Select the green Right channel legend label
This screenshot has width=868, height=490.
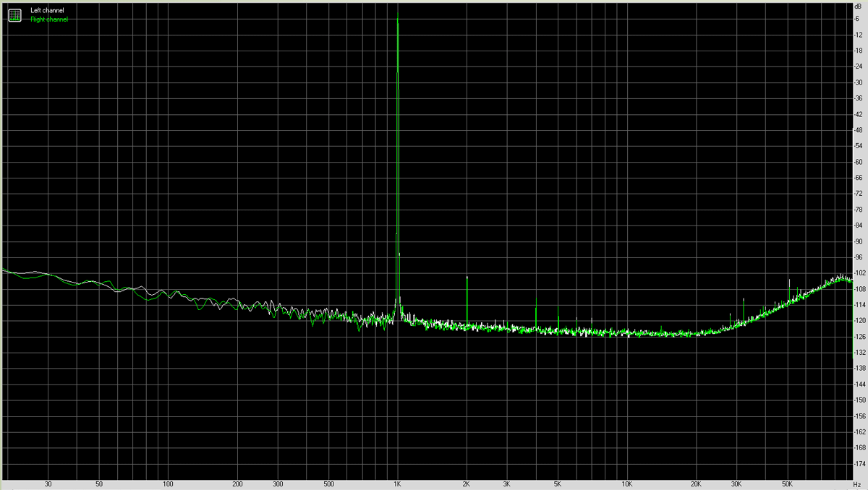(48, 20)
